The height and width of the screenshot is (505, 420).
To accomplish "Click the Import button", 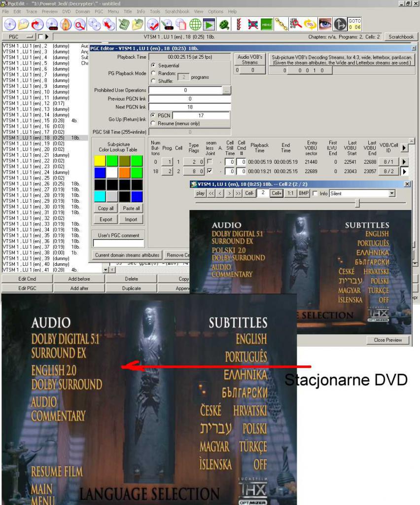I will click(x=131, y=219).
